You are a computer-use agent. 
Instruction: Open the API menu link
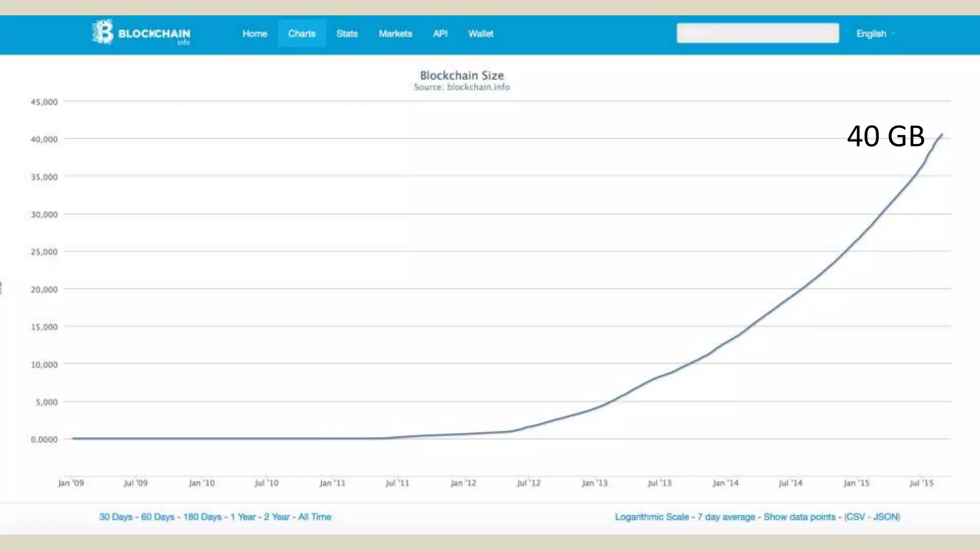click(440, 33)
